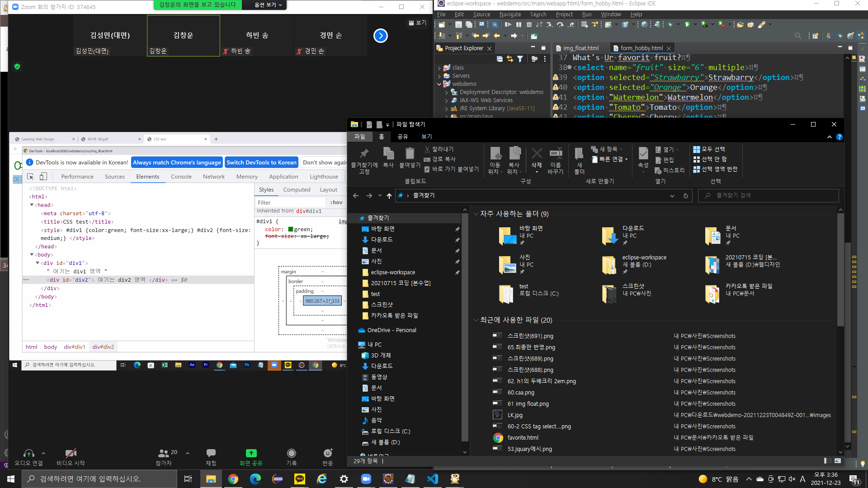Click the Eclipse Save icon in toolbar

pos(458,24)
